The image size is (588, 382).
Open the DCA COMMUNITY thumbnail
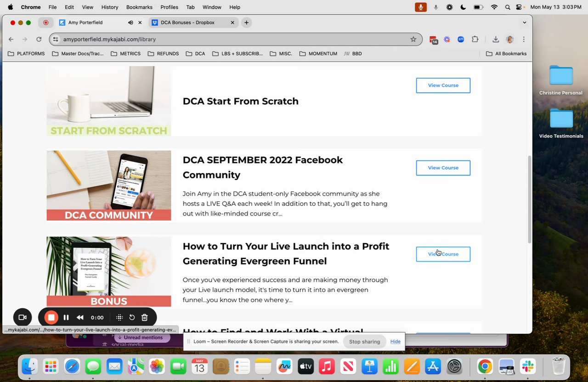pyautogui.click(x=109, y=186)
